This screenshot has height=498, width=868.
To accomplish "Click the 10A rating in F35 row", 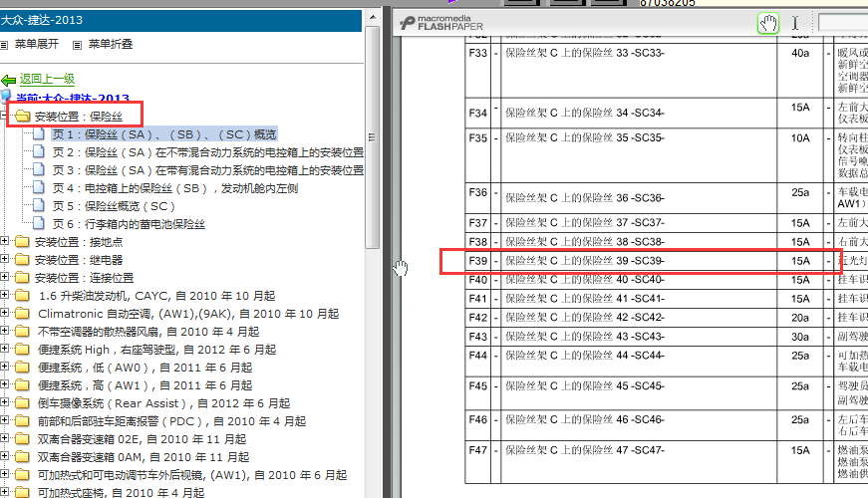I will coord(800,137).
